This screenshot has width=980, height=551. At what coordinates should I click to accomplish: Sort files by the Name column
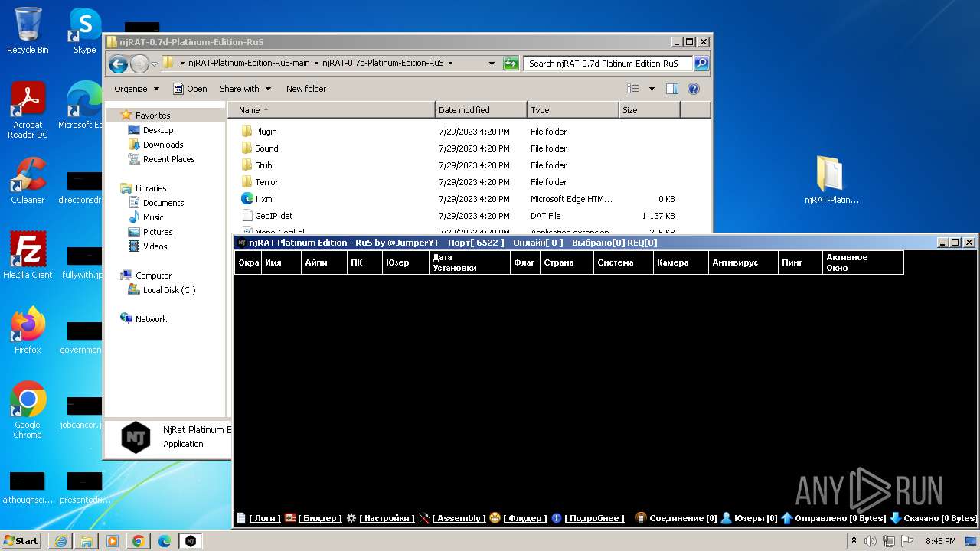pos(331,110)
